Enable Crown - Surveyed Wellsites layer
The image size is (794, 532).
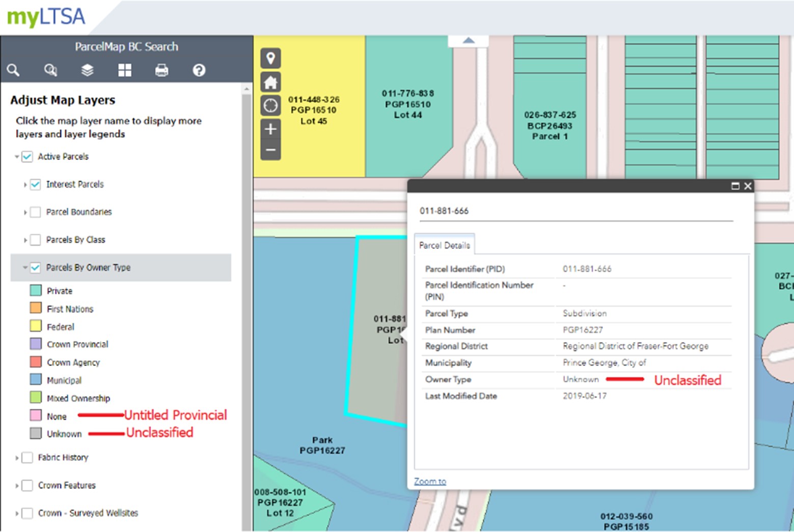27,513
